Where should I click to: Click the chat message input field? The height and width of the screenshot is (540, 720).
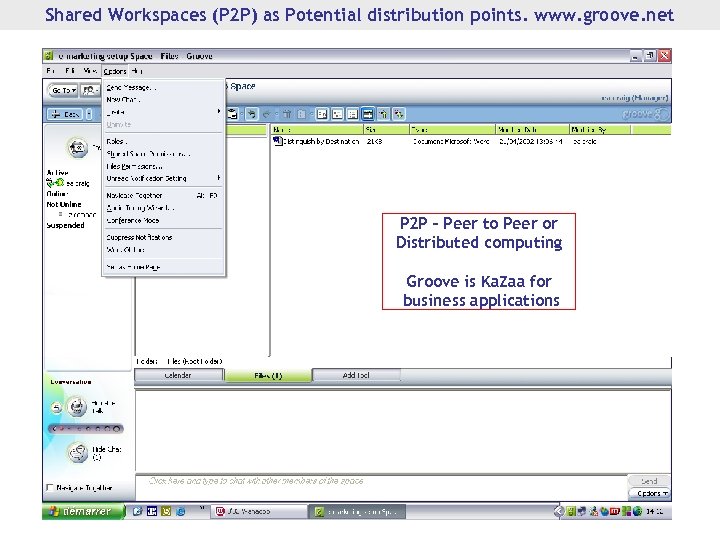381,487
